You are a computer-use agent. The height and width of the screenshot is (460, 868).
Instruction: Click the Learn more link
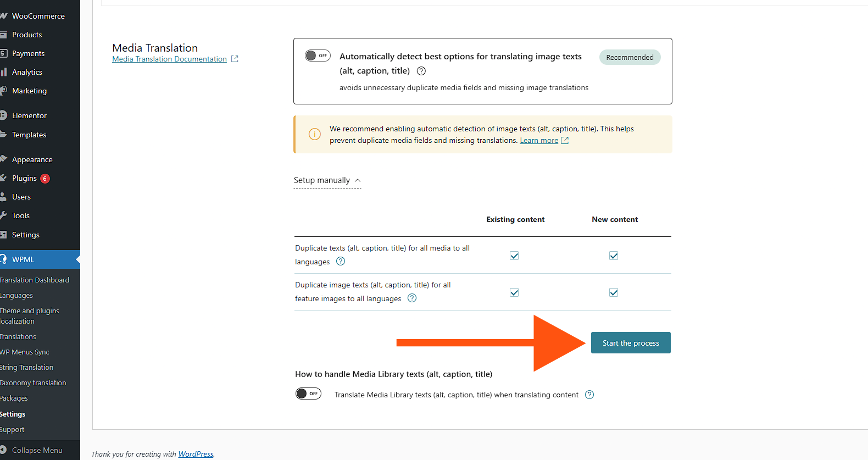(539, 141)
